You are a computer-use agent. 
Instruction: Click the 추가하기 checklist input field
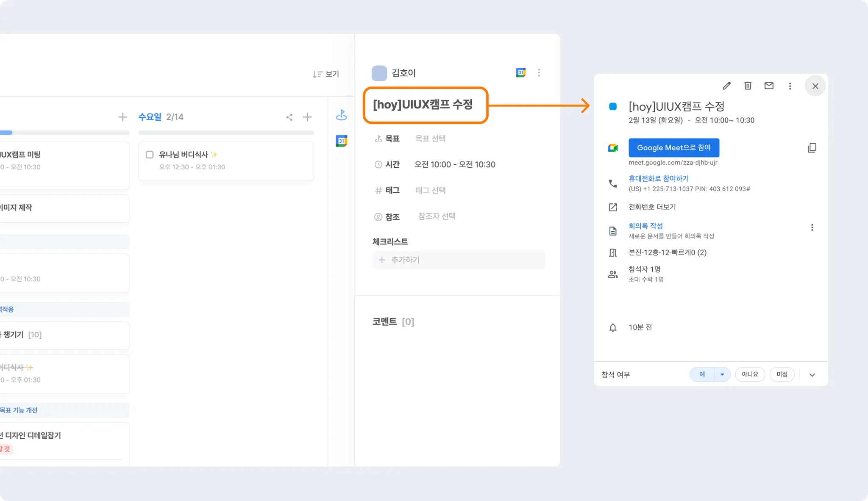point(459,260)
